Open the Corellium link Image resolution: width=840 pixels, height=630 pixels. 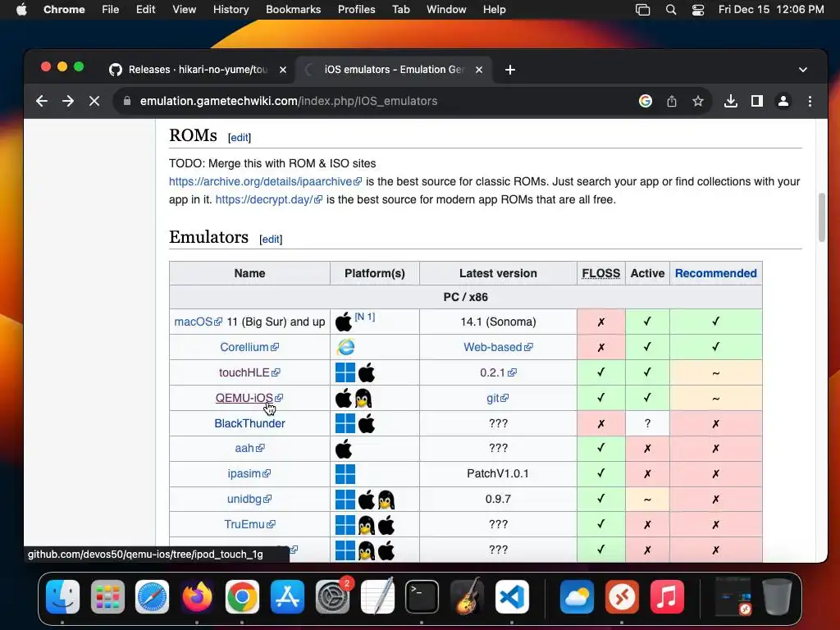[249, 347]
